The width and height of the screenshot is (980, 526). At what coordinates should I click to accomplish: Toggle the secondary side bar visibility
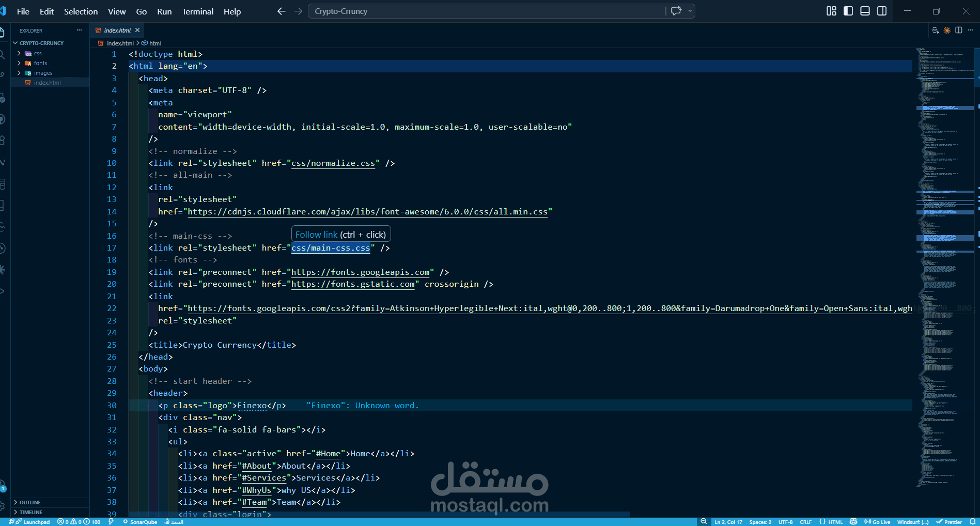882,11
